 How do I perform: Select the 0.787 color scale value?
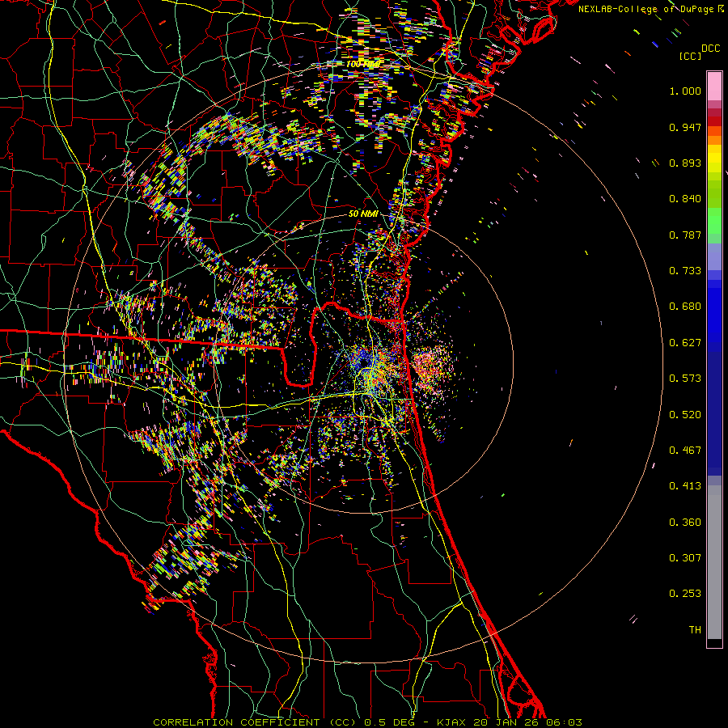click(685, 235)
